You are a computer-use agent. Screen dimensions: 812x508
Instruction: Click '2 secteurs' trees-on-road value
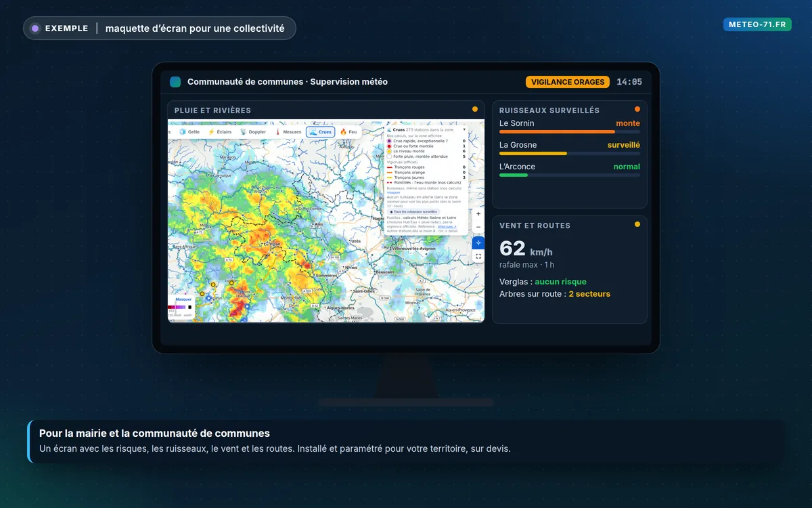(589, 294)
